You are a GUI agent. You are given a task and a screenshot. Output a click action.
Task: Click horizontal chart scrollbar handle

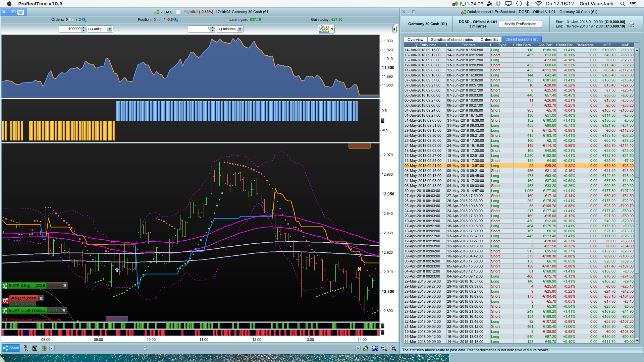(145, 348)
